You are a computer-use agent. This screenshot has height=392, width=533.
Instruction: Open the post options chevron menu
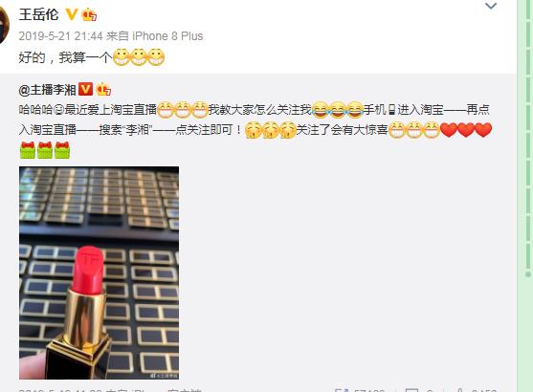[491, 6]
